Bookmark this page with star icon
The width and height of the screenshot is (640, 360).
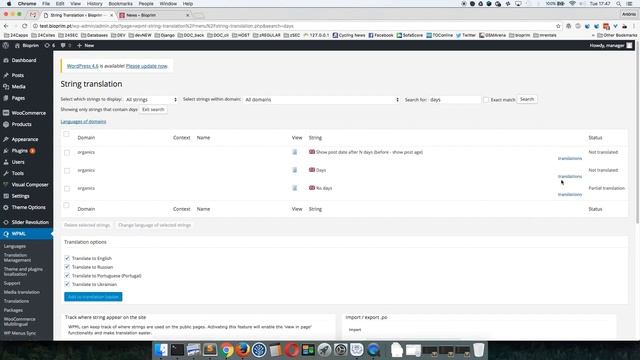pos(558,26)
